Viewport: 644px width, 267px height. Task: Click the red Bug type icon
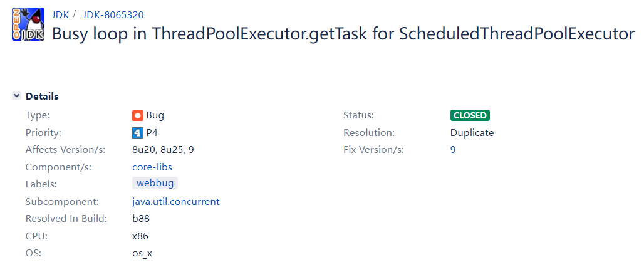(138, 115)
